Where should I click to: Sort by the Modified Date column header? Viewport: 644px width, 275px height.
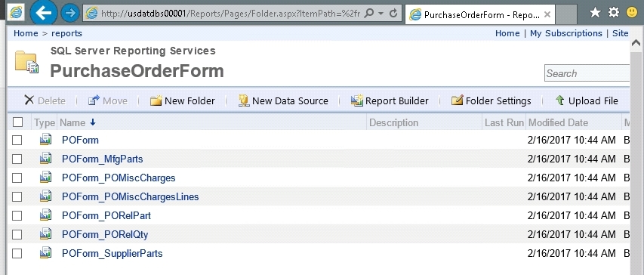(x=558, y=122)
